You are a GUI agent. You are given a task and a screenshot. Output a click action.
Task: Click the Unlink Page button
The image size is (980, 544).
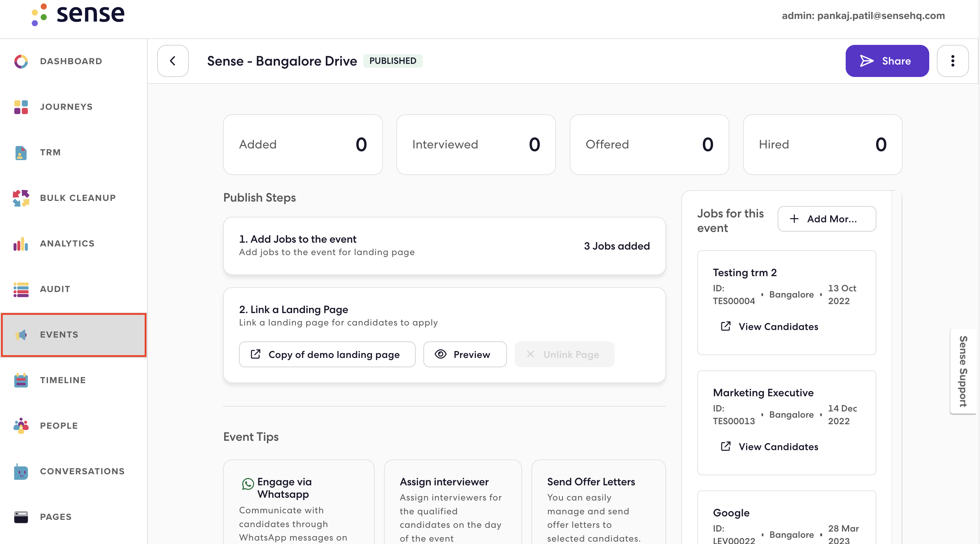point(564,354)
